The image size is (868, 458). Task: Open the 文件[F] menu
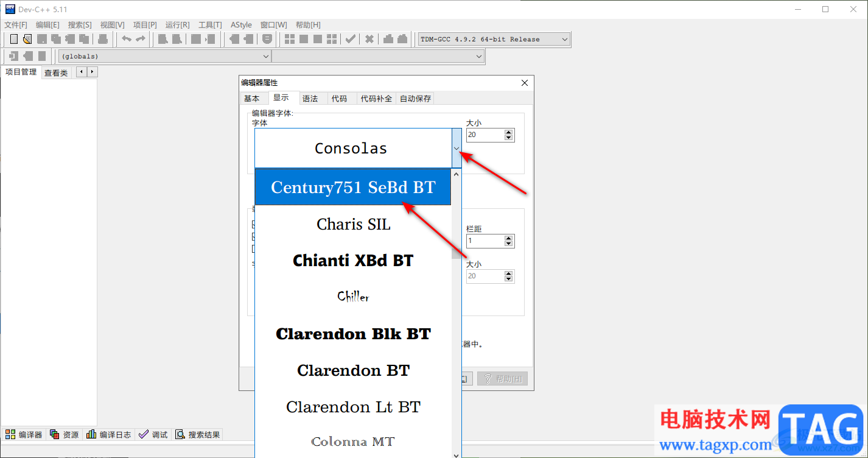point(16,25)
